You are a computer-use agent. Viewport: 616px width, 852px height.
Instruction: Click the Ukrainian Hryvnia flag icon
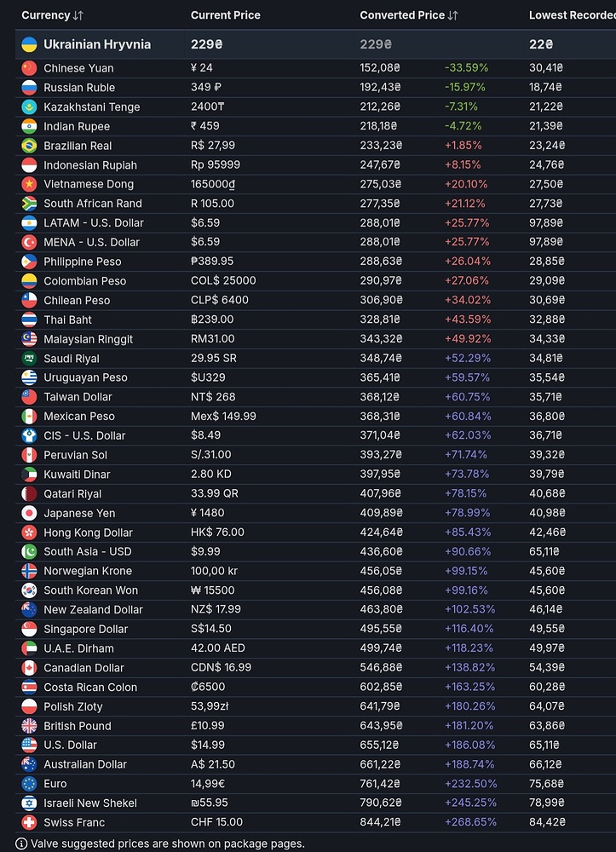[x=29, y=43]
